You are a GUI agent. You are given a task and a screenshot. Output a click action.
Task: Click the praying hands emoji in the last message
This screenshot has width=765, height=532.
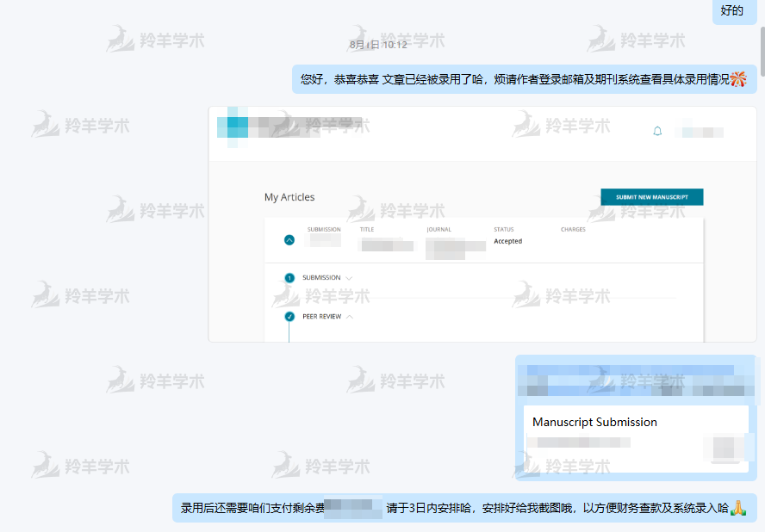pos(738,508)
